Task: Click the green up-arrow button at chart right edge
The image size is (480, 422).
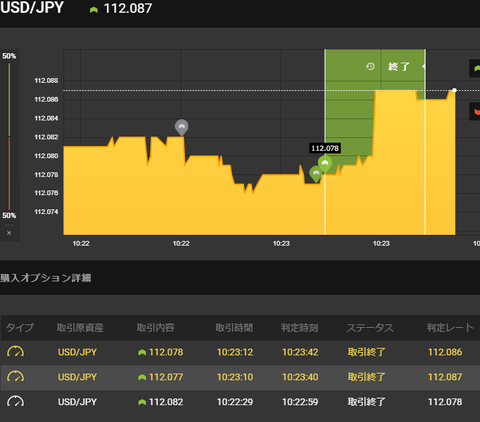Action: click(x=475, y=68)
